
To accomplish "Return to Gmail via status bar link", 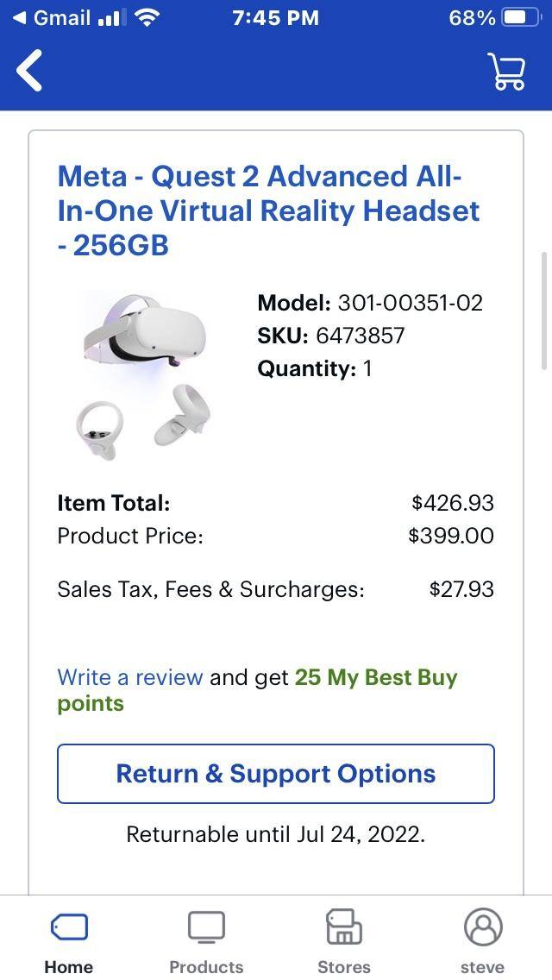I will click(52, 17).
